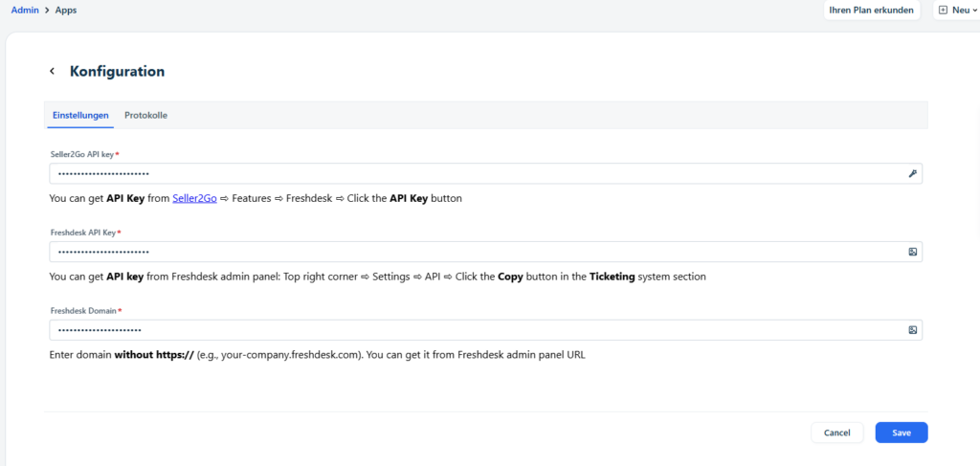Screen dimensions: 980x466
Task: Click the 'Enter domain without https://' hint text
Action: point(318,355)
